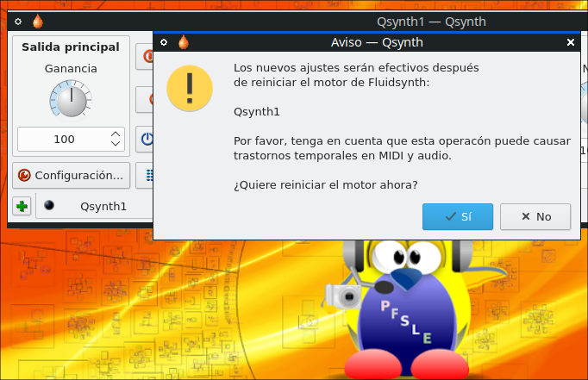
Task: Open the Aviso dialog window menu icon
Action: tap(164, 42)
